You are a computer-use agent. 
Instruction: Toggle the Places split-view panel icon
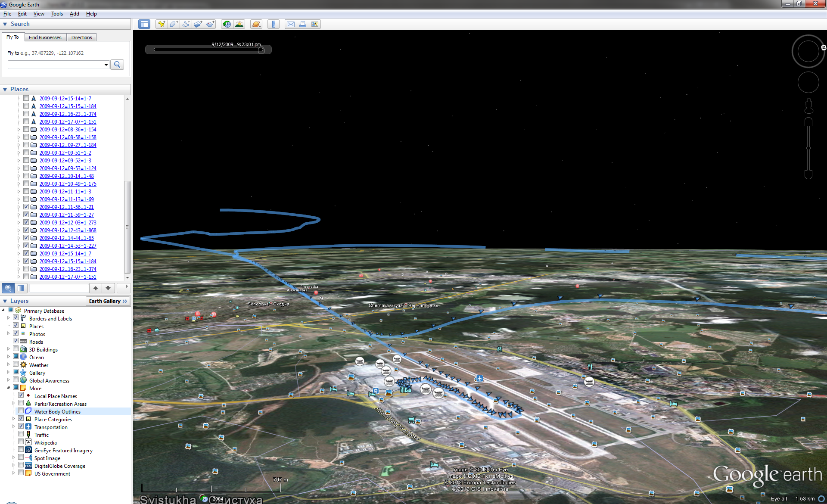point(21,288)
